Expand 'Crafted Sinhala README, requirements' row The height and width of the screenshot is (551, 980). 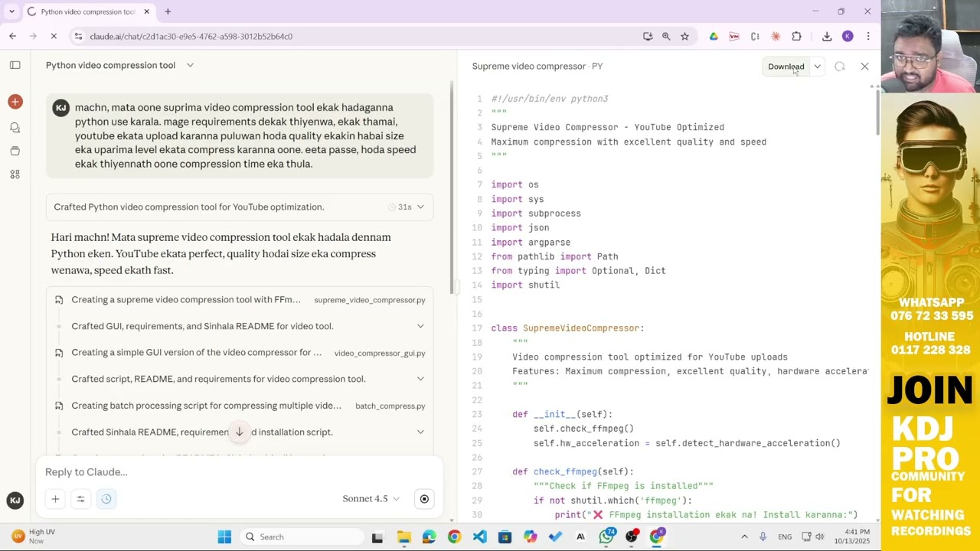pos(240,432)
